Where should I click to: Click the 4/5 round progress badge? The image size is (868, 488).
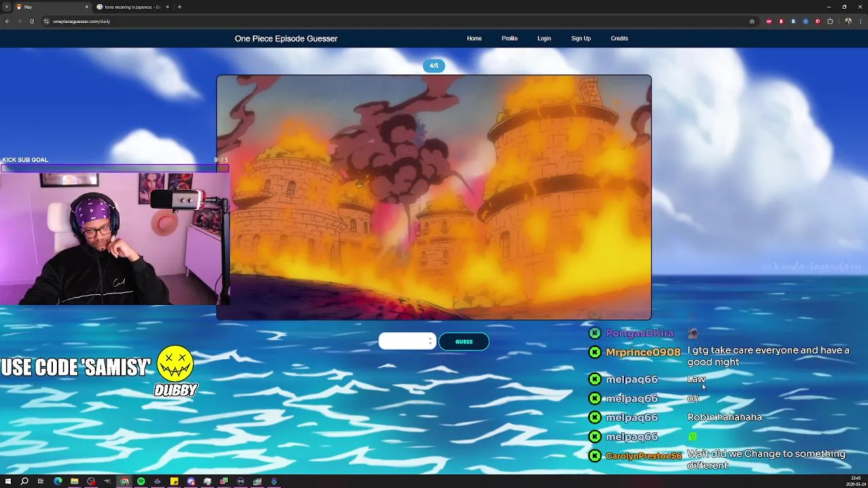point(434,66)
